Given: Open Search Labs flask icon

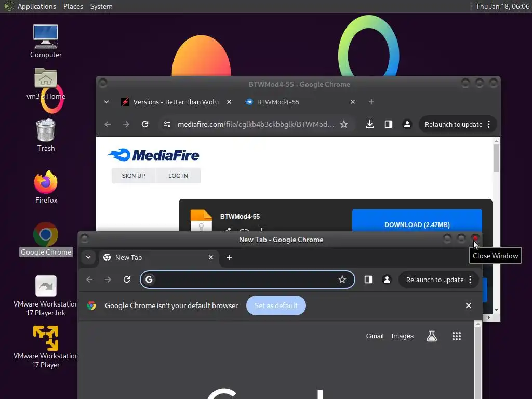Looking at the screenshot, I should tap(432, 336).
